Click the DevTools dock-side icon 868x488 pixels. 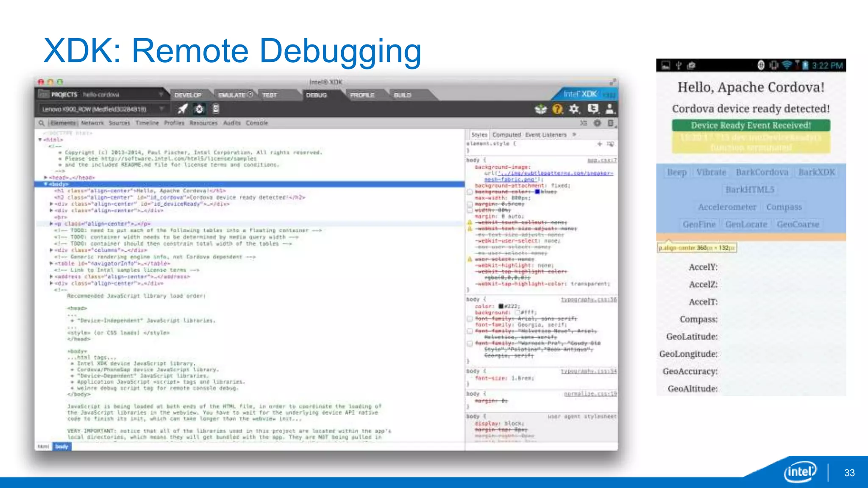click(x=610, y=123)
